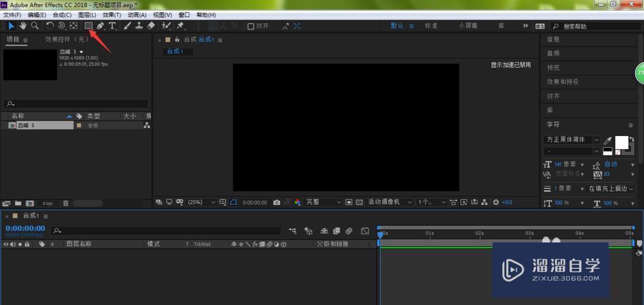Select the Clone Stamp tool
644x305 pixels.
(139, 26)
